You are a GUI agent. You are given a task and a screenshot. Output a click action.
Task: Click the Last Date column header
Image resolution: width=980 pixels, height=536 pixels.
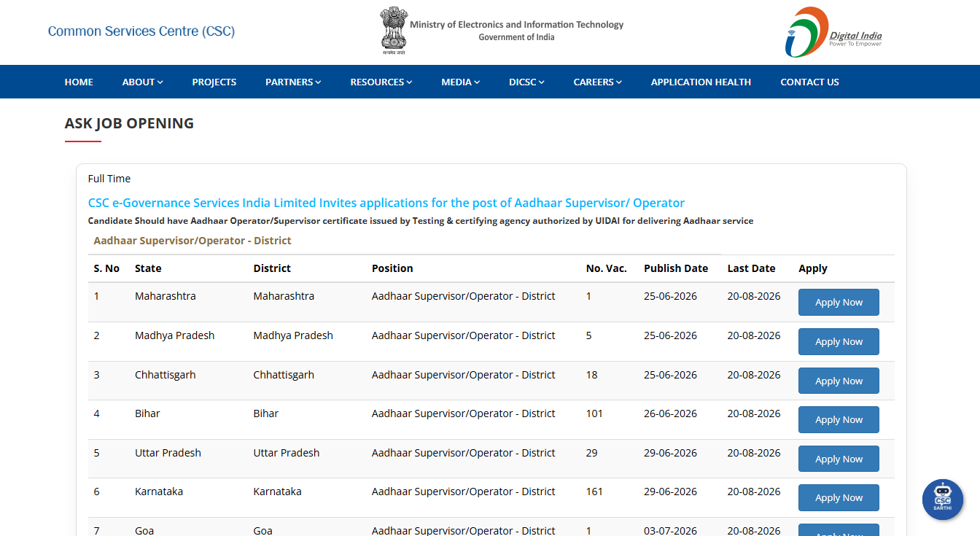[751, 268]
